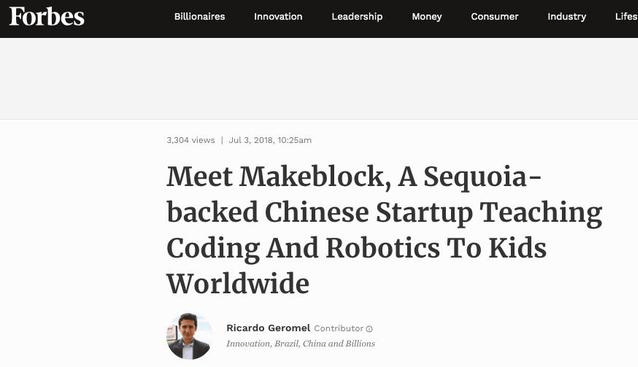Click the word Worldwide in headline

238,284
